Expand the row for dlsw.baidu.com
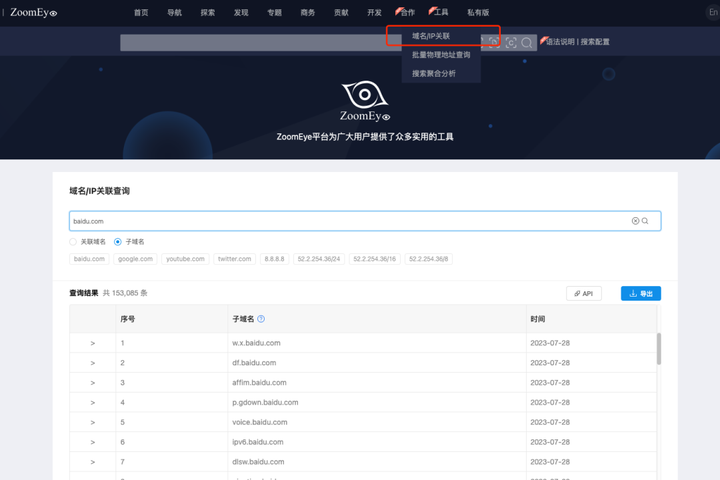The height and width of the screenshot is (480, 720). coord(93,462)
